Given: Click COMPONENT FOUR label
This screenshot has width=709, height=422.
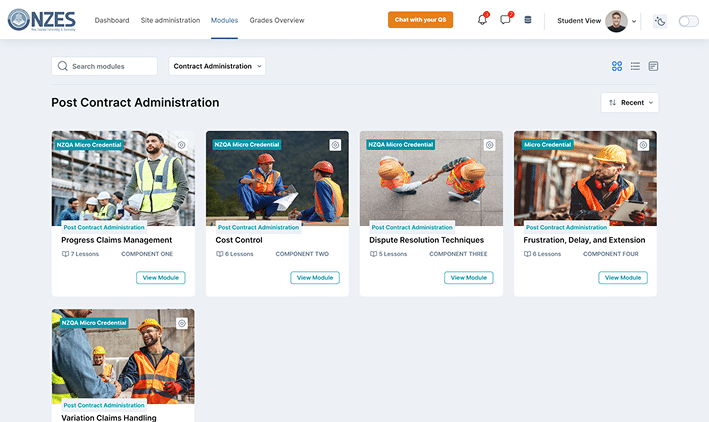Looking at the screenshot, I should [610, 254].
